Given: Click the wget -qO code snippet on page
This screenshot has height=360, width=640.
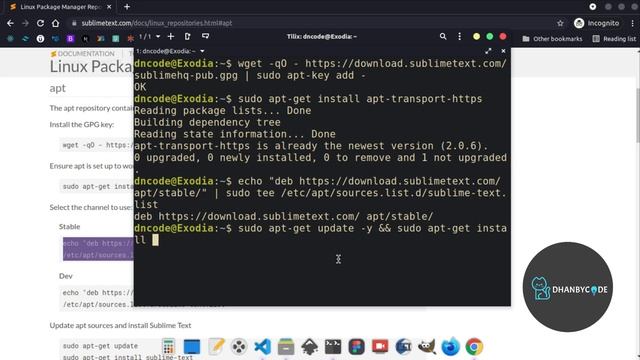Looking at the screenshot, I should 98,145.
